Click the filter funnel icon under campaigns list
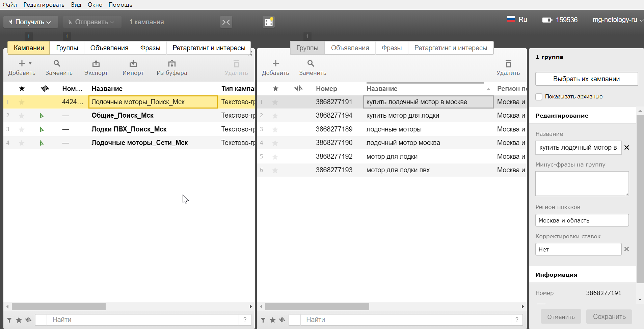644x329 pixels. coord(9,320)
